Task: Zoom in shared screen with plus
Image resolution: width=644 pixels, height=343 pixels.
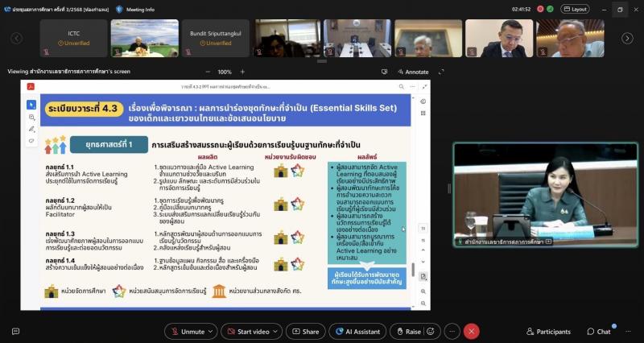Action: pyautogui.click(x=242, y=72)
